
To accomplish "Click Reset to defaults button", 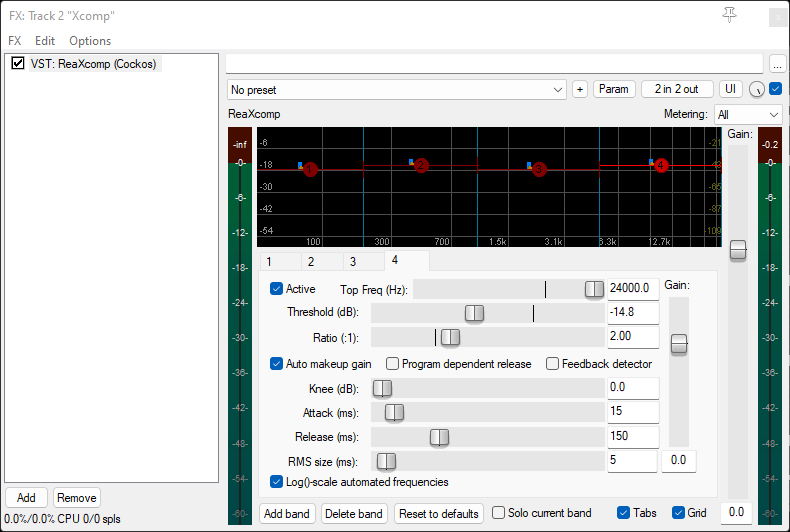I will tap(439, 514).
